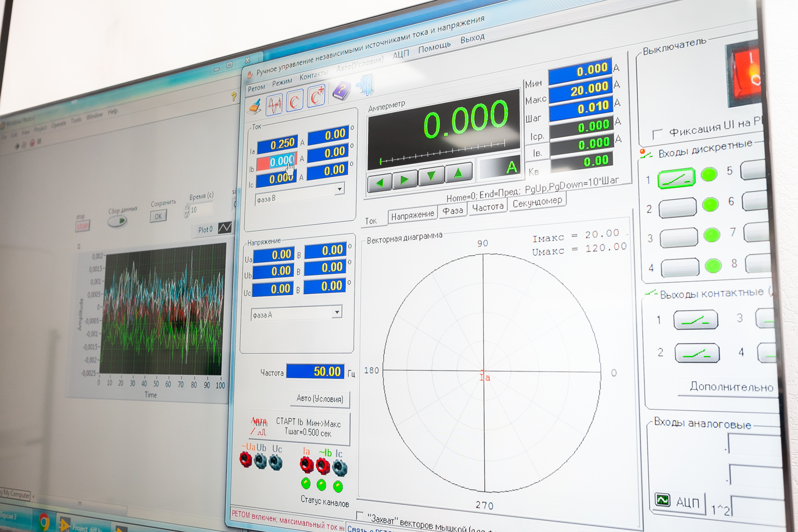798x532 pixels.
Task: Click the Ia red terminal connector icon
Action: (307, 465)
